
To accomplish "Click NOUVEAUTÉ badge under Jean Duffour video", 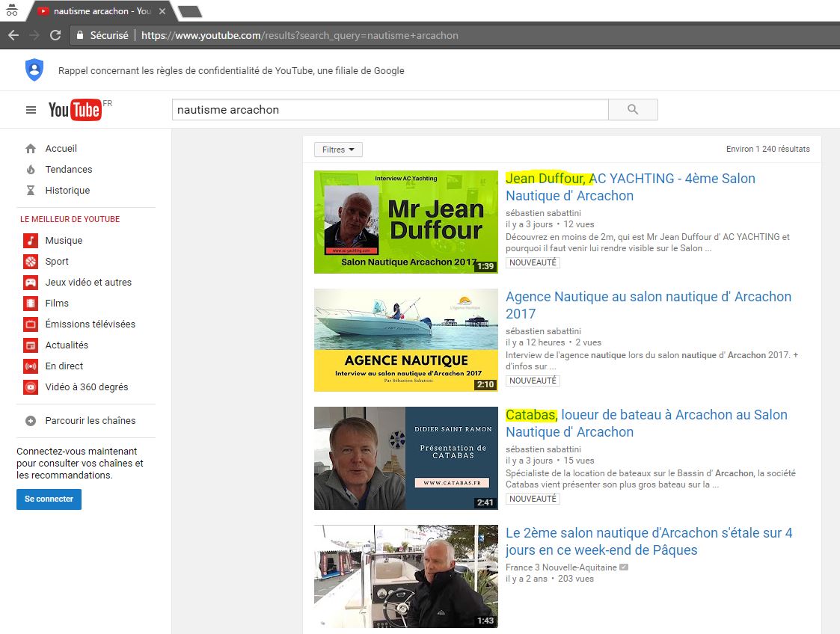I will 533,263.
